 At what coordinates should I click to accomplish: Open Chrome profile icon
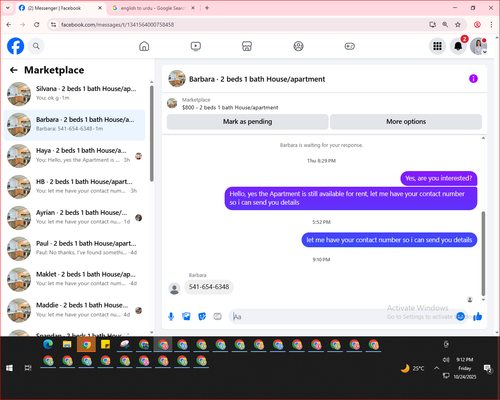click(477, 24)
